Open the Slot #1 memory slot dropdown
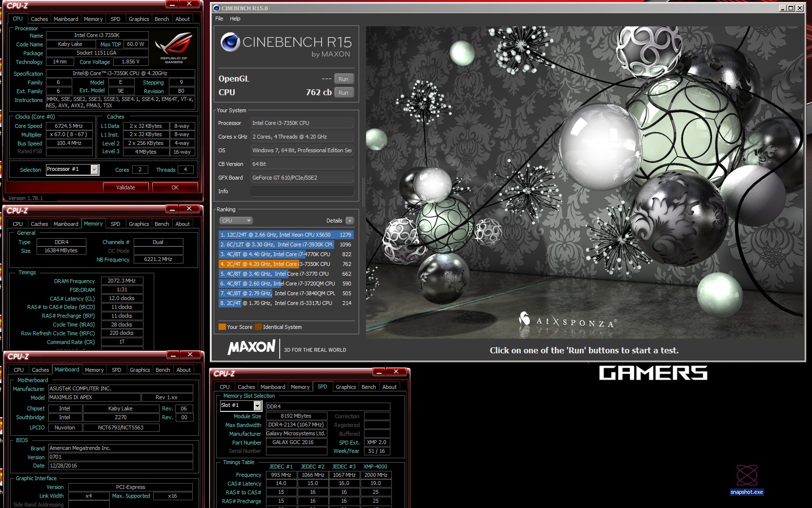 [x=258, y=406]
